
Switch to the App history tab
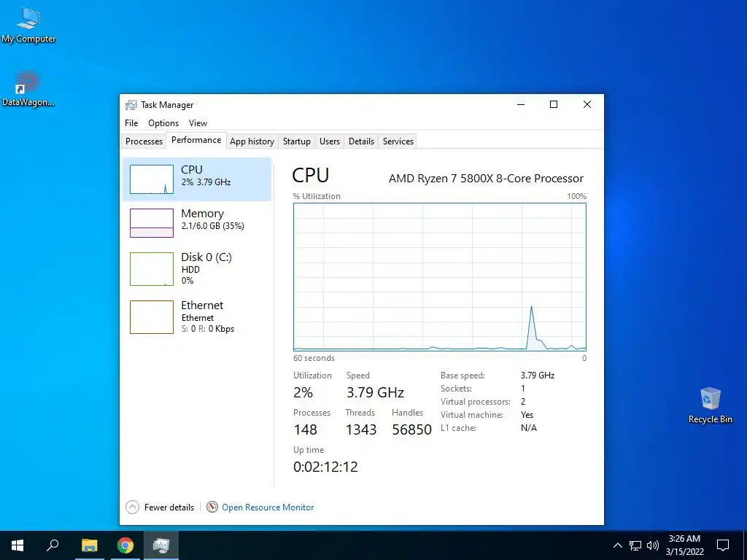[252, 141]
